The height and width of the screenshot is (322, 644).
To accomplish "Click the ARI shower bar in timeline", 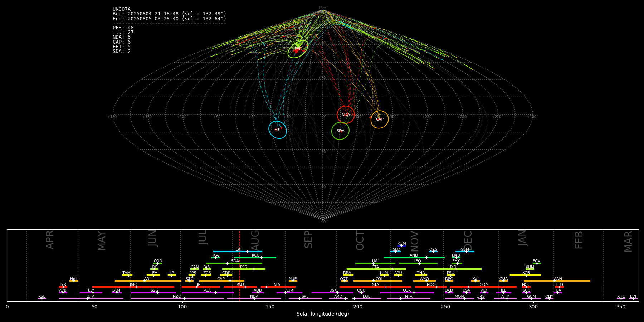I will (x=148, y=281).
